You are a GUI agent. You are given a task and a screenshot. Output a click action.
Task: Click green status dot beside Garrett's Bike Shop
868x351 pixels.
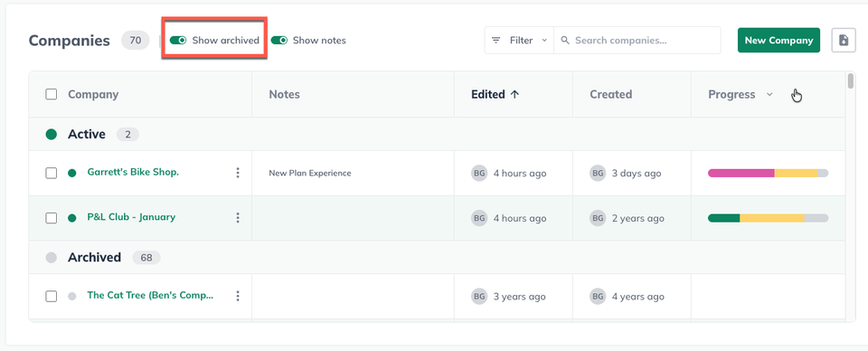(x=72, y=174)
